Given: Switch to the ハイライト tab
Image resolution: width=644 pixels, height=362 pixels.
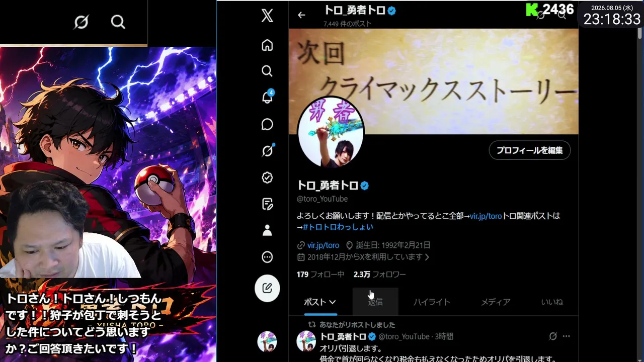Looking at the screenshot, I should coord(432,302).
